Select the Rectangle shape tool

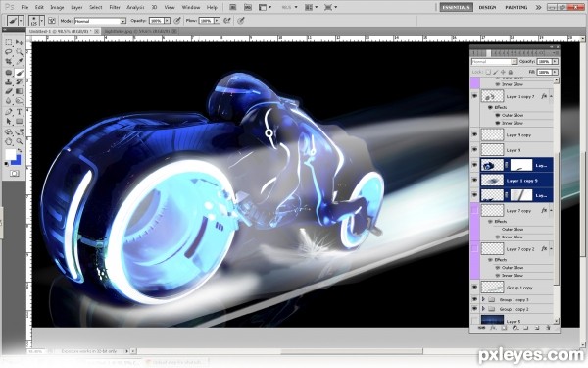pos(20,121)
